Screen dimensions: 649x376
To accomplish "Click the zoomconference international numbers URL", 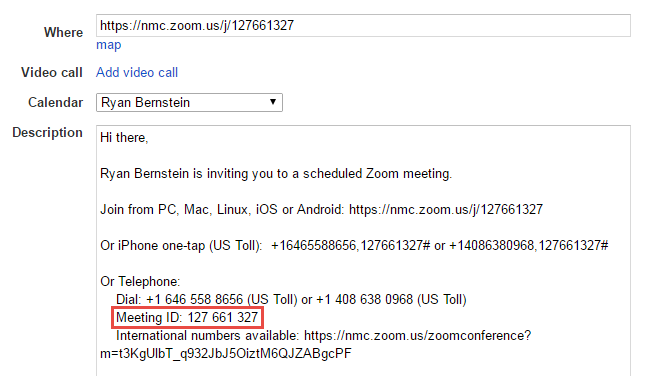I will 417,335.
